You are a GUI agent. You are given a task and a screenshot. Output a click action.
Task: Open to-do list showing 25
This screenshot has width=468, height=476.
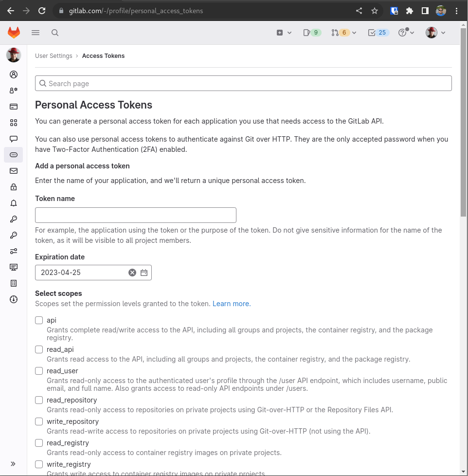coord(378,33)
